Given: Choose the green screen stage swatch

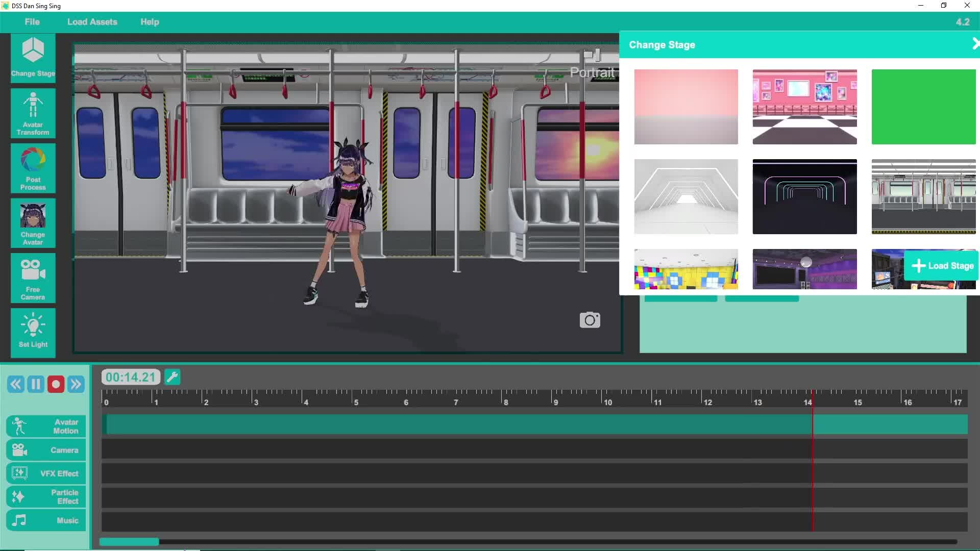Looking at the screenshot, I should 923,107.
